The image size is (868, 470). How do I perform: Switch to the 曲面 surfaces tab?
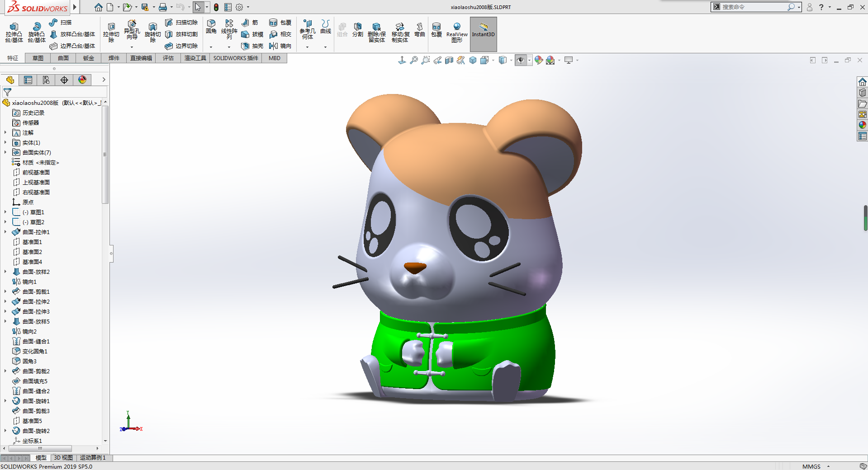[63, 58]
